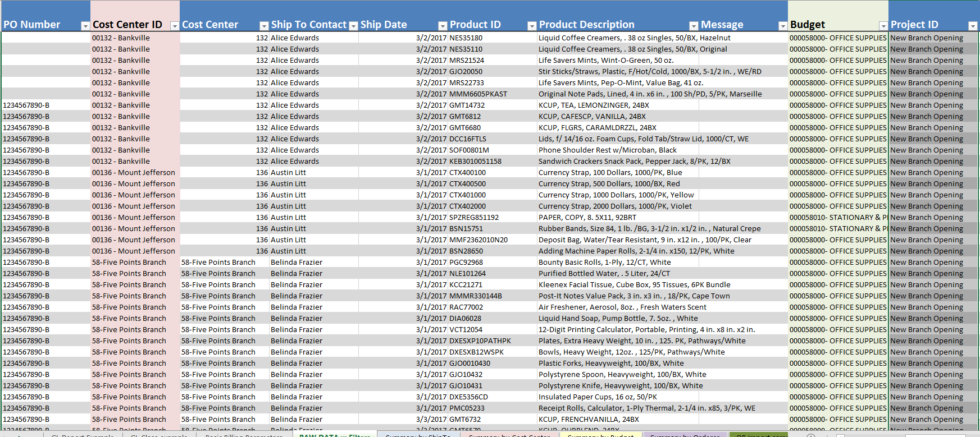Viewport: 980px width, 437px height.
Task: Select the PO Number header cell
Action: tap(45, 16)
